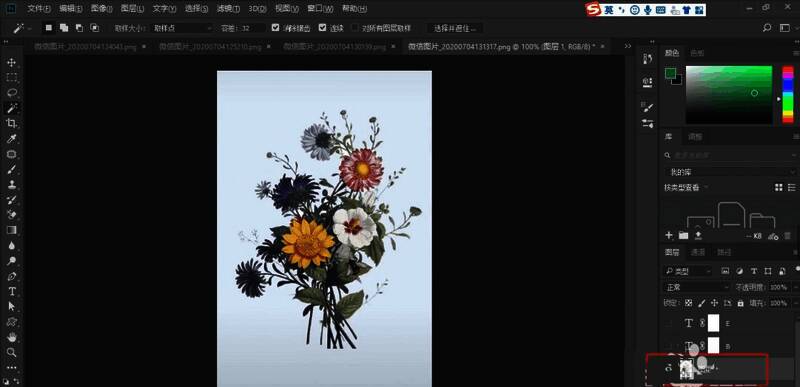Choose Subtract from Selection mode
Screen dimensions: 800x387
(79, 28)
